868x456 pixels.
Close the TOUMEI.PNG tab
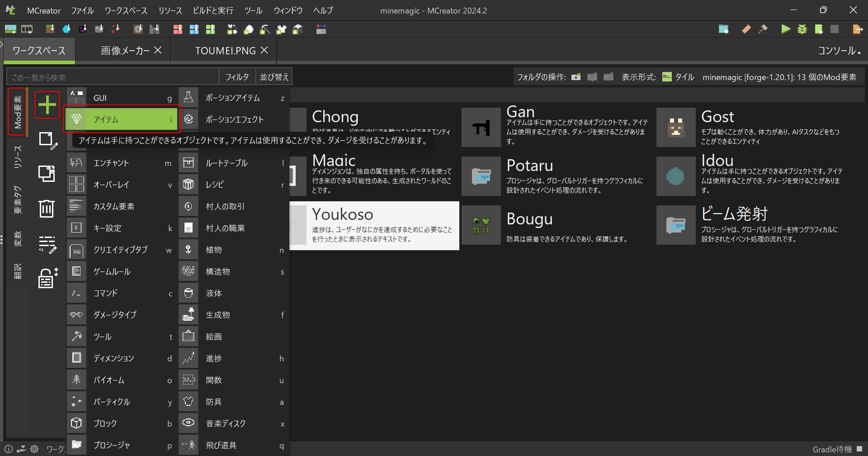tap(264, 50)
